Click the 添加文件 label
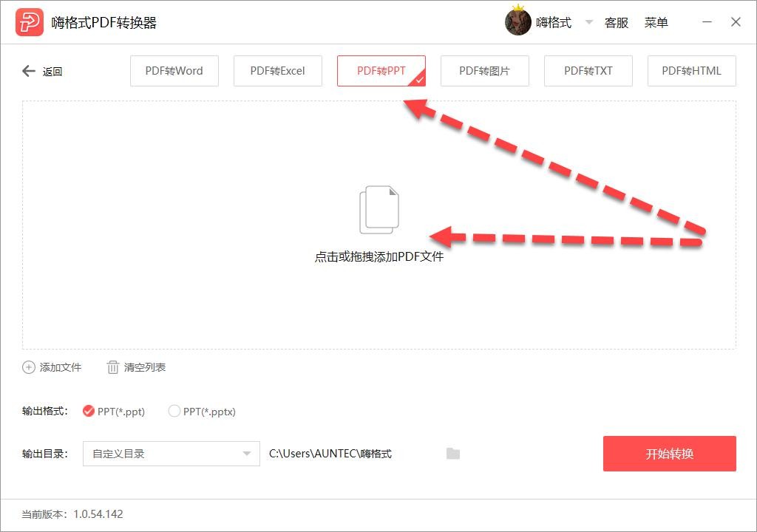Viewport: 757px width, 532px height. point(61,367)
